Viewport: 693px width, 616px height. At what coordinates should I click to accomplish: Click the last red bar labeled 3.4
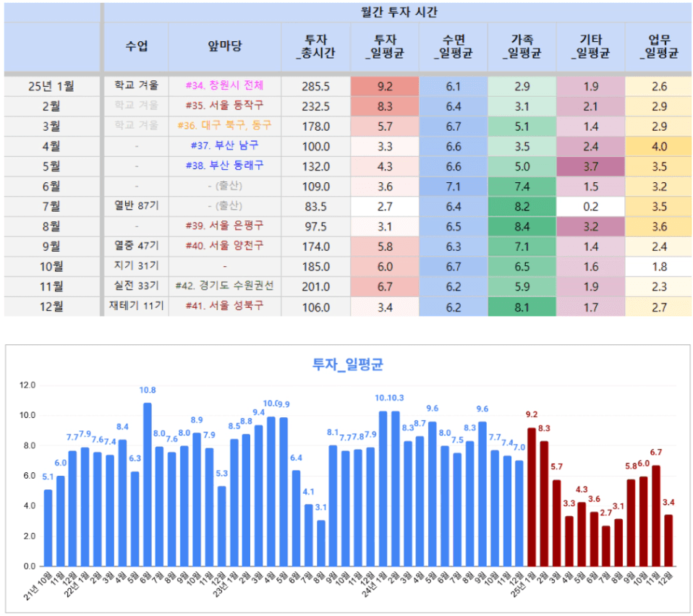[x=668, y=541]
